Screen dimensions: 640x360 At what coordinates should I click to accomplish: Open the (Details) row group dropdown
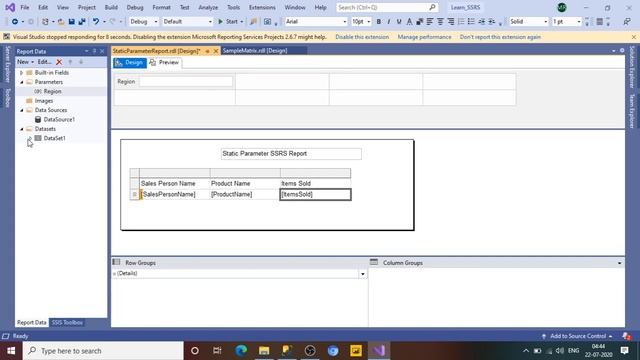pyautogui.click(x=362, y=274)
